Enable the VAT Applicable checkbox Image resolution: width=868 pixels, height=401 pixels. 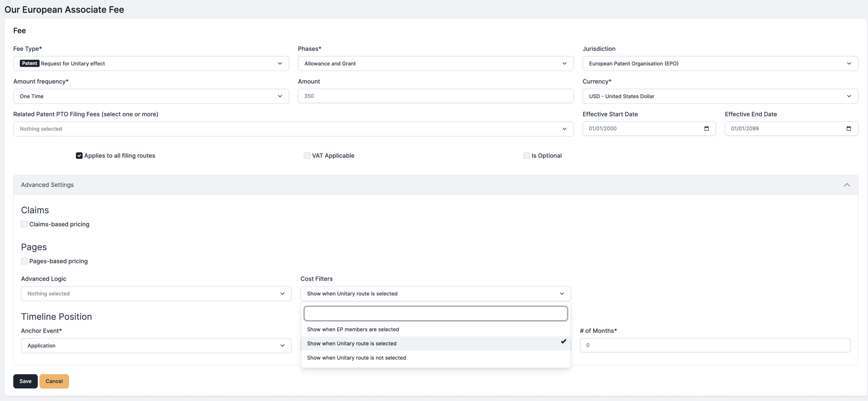coord(307,156)
